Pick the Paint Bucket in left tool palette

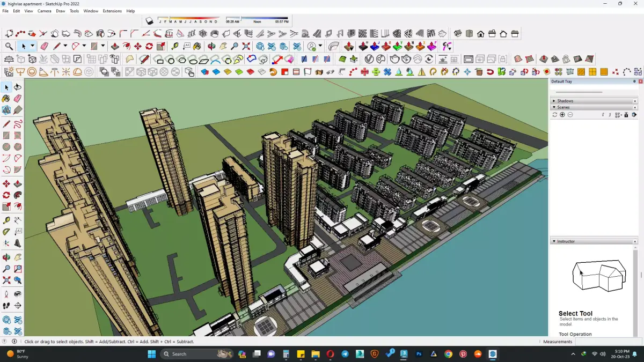click(x=6, y=99)
